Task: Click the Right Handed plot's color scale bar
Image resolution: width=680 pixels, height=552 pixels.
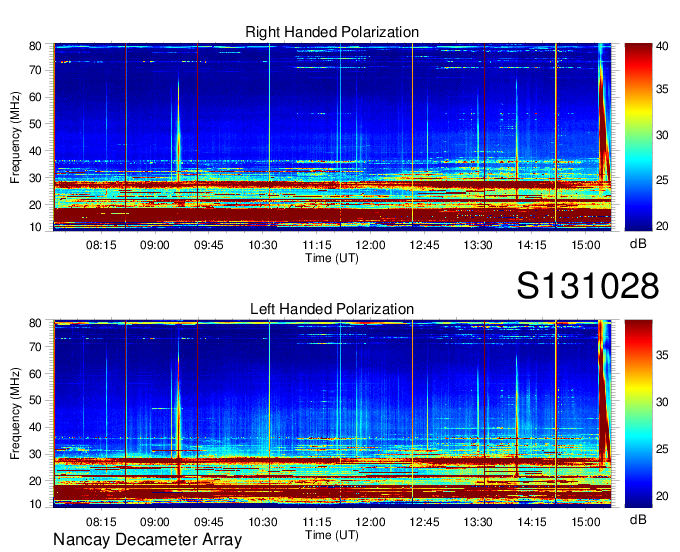Action: pyautogui.click(x=638, y=137)
